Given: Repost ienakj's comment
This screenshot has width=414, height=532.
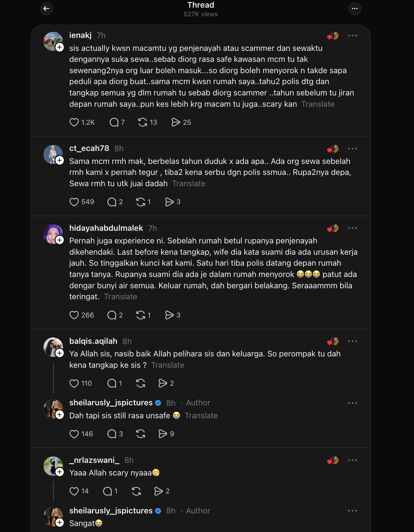Looking at the screenshot, I should tap(143, 122).
